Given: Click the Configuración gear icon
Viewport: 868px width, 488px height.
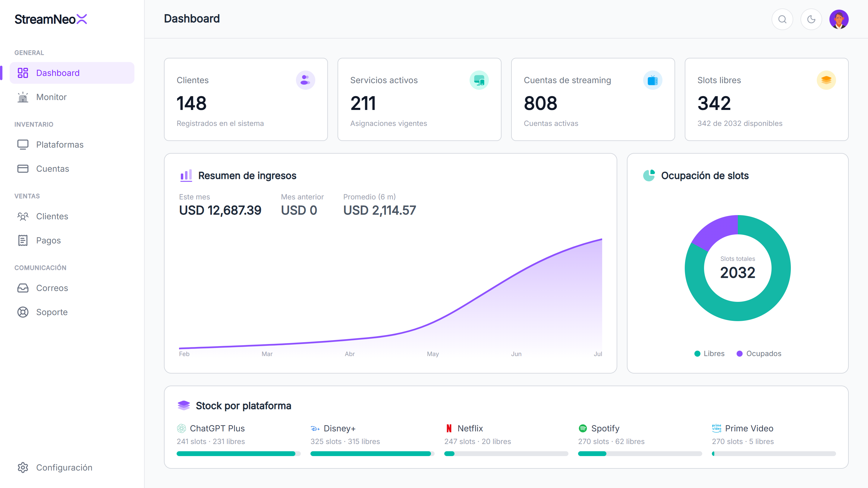Looking at the screenshot, I should [x=23, y=468].
